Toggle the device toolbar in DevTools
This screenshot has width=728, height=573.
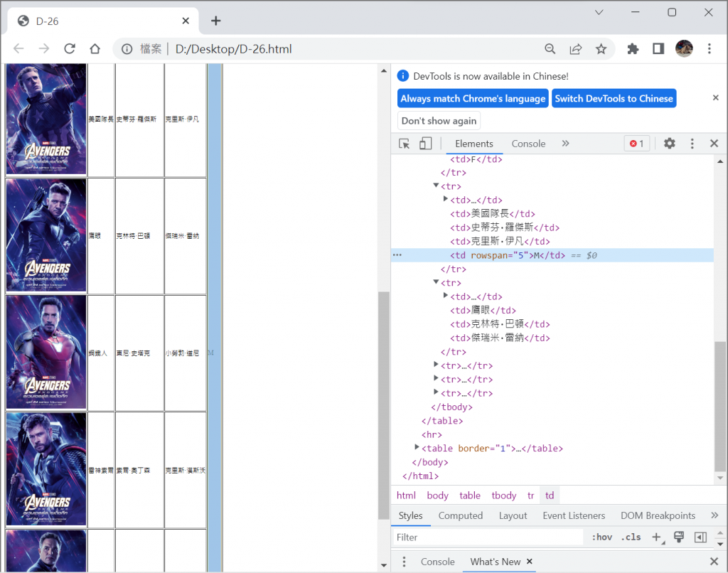(x=425, y=144)
